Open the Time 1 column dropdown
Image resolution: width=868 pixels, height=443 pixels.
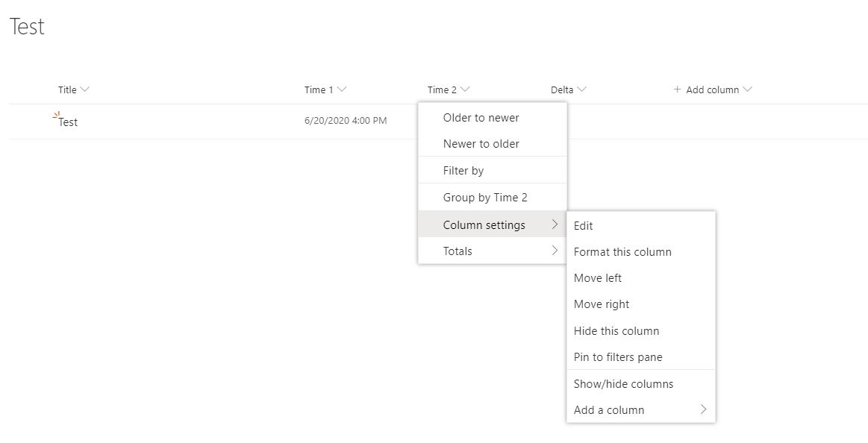342,89
